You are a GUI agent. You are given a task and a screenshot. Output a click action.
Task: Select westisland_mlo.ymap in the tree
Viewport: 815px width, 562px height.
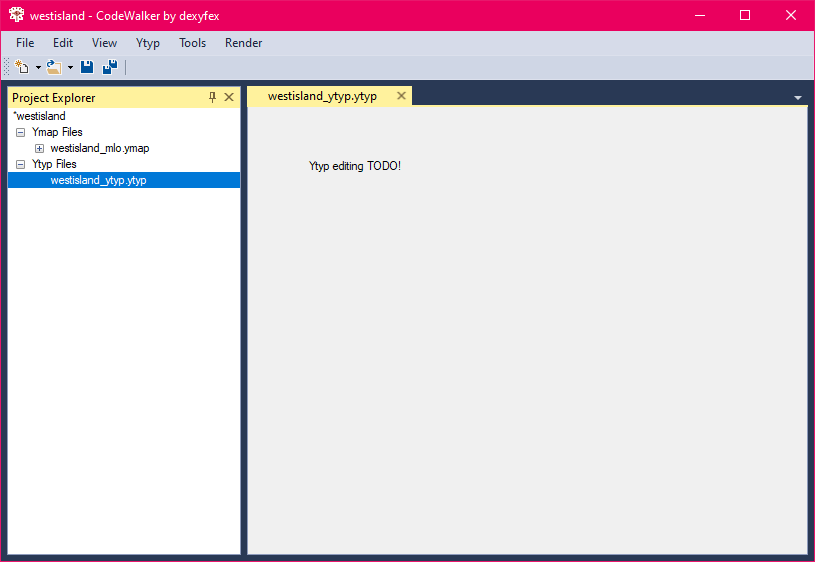pos(100,148)
